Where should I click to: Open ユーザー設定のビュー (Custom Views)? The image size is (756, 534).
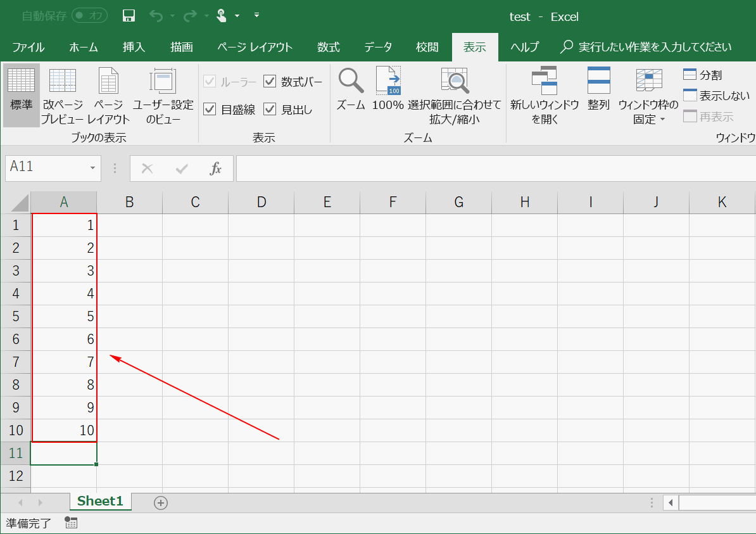click(x=163, y=96)
